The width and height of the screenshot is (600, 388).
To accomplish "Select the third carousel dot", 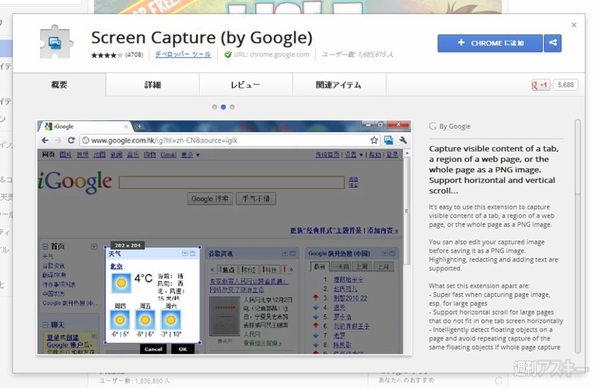I will (x=232, y=107).
